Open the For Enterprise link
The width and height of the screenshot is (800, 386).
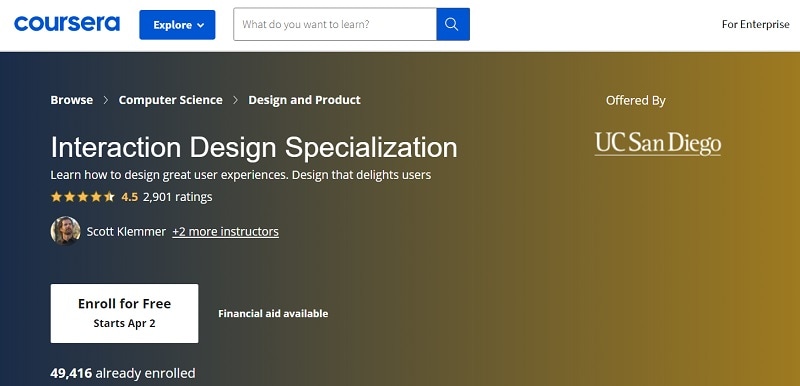755,24
